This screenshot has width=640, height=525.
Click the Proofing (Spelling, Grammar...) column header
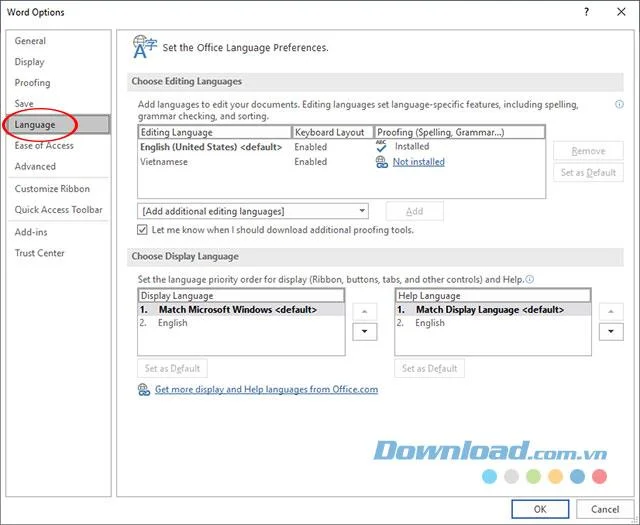[460, 132]
